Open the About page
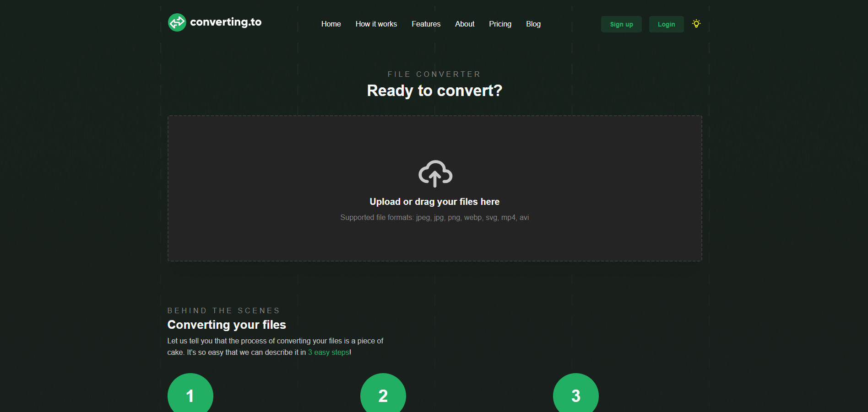Screen dimensions: 868x412 (464, 24)
